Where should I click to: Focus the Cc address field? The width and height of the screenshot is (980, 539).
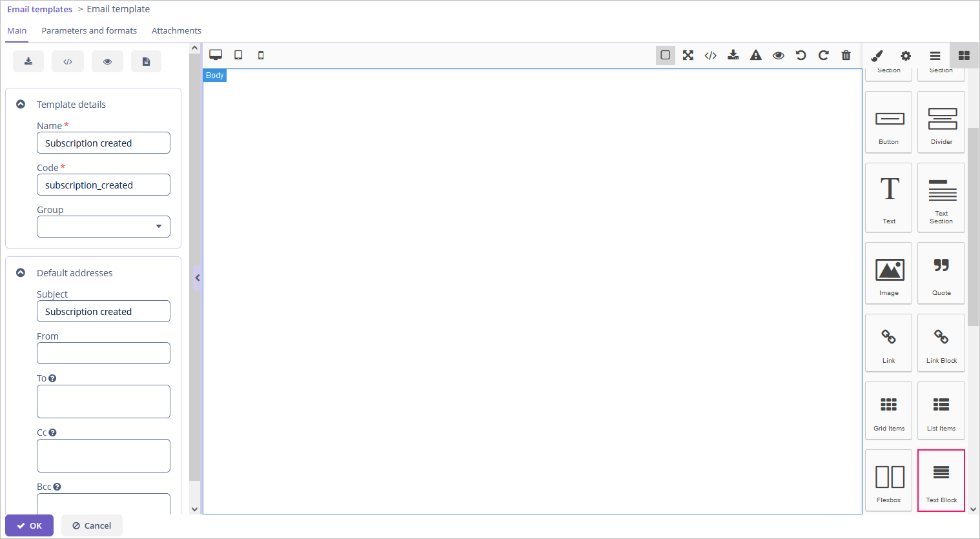[x=103, y=456]
